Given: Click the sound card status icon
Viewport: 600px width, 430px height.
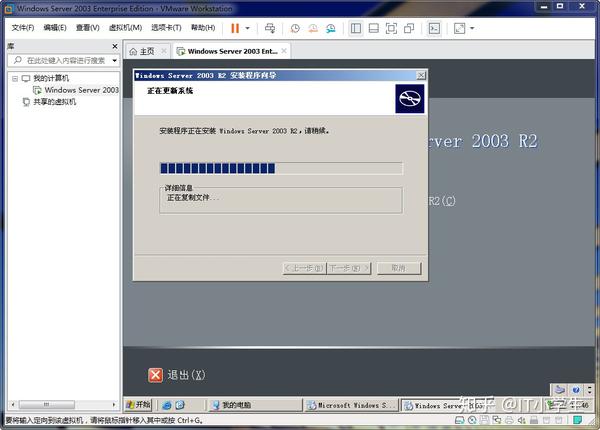Looking at the screenshot, I should [x=522, y=420].
